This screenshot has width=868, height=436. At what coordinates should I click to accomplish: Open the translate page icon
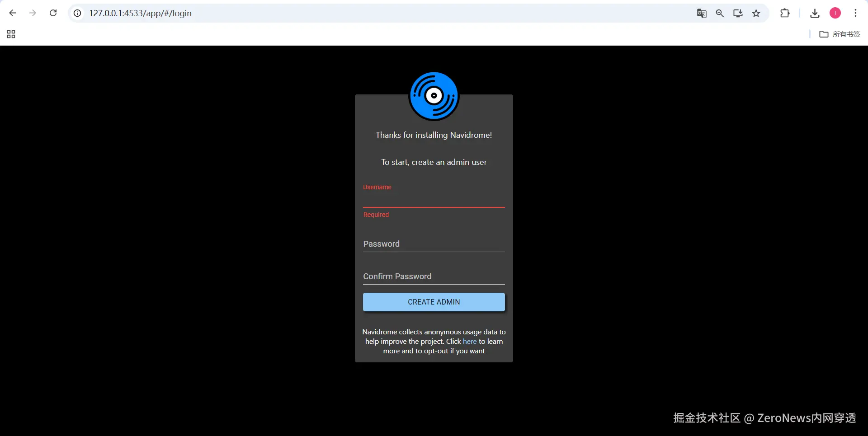click(702, 13)
